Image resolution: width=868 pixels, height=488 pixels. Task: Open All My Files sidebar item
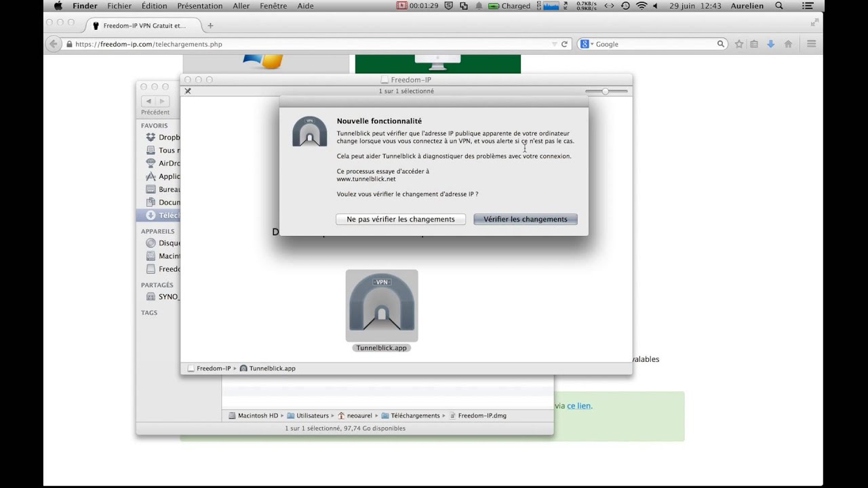(163, 150)
